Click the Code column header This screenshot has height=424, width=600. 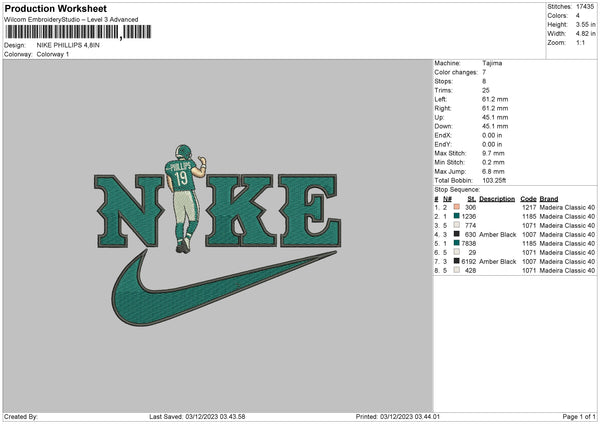pyautogui.click(x=528, y=199)
